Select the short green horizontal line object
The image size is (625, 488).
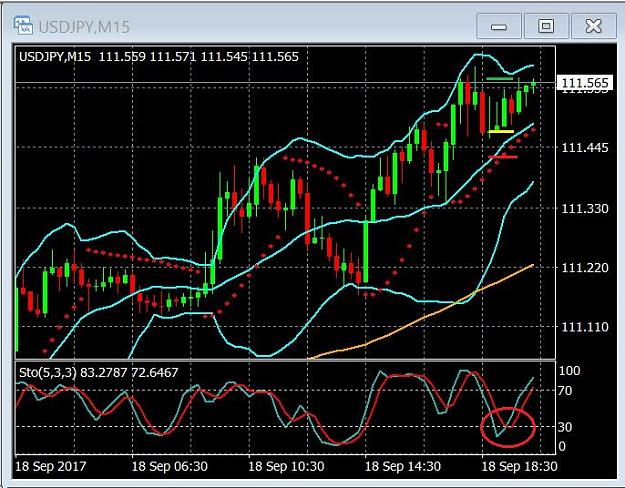click(x=499, y=79)
